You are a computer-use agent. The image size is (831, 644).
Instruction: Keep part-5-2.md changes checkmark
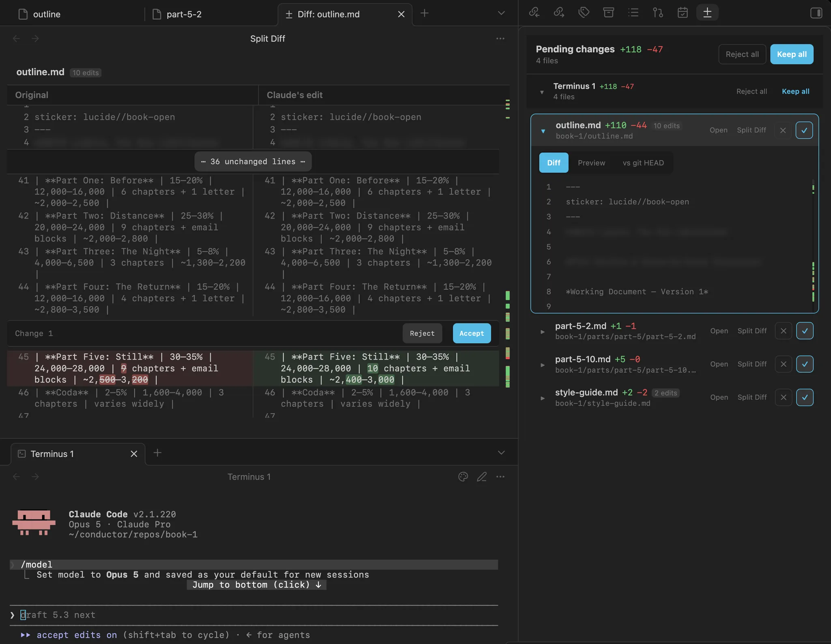coord(805,331)
